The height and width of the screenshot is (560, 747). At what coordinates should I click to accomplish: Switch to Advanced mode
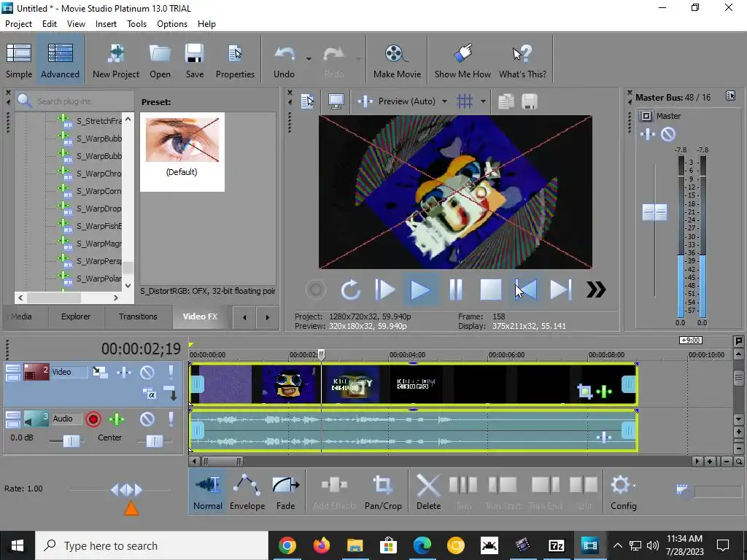pos(60,60)
